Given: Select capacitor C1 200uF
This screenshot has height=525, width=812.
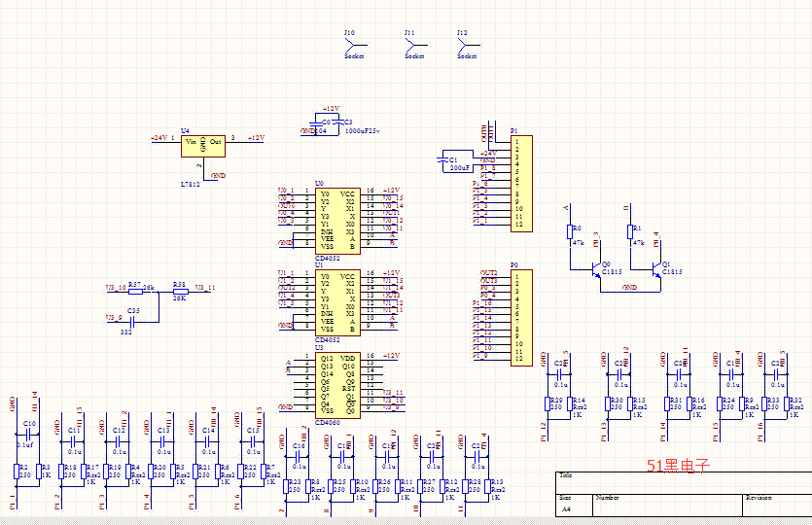Looking at the screenshot, I should 442,160.
